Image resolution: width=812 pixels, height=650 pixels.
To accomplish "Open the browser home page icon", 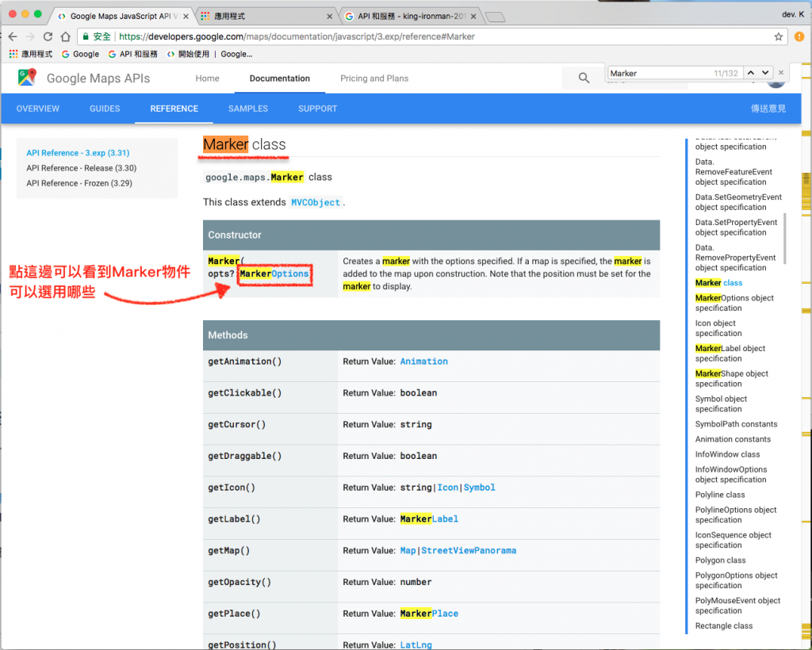I will (x=65, y=36).
